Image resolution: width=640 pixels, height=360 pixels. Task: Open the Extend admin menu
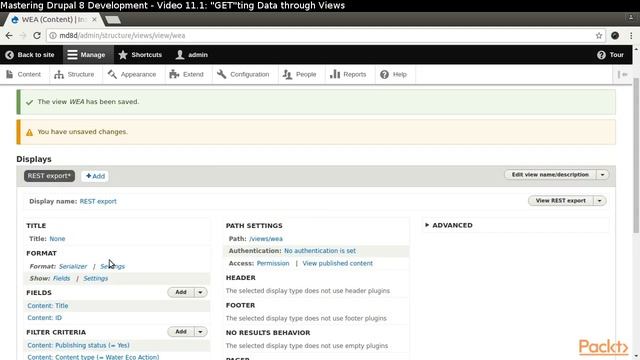point(187,74)
